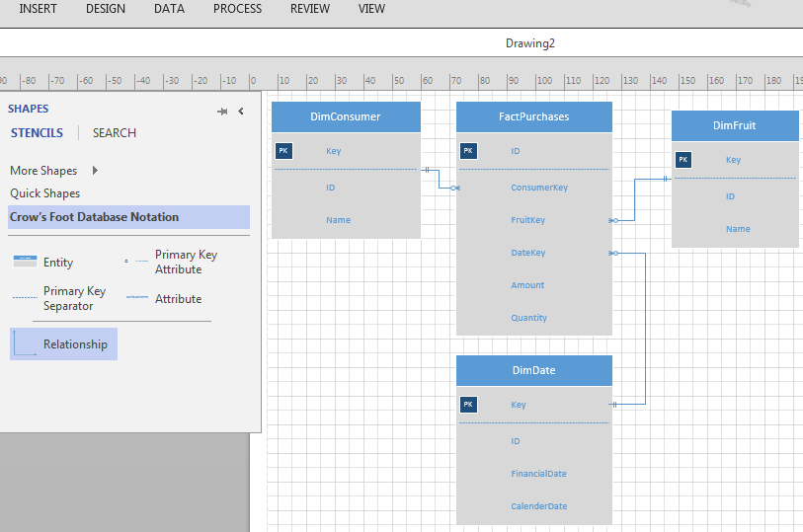Expand the More Shapes submenu

pos(95,171)
